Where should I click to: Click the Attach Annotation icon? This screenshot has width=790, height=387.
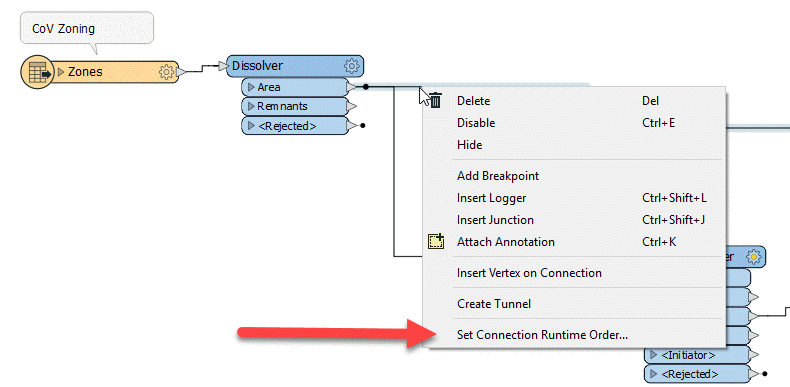pos(436,242)
